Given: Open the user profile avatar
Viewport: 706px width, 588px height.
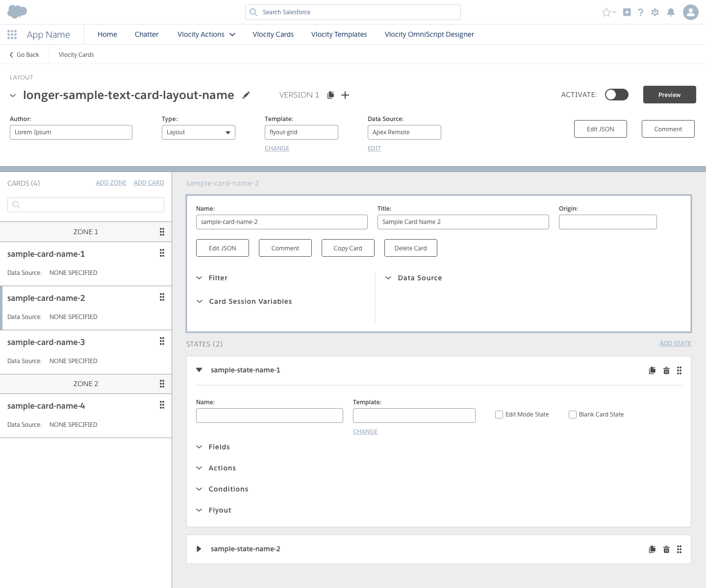Looking at the screenshot, I should click(691, 12).
